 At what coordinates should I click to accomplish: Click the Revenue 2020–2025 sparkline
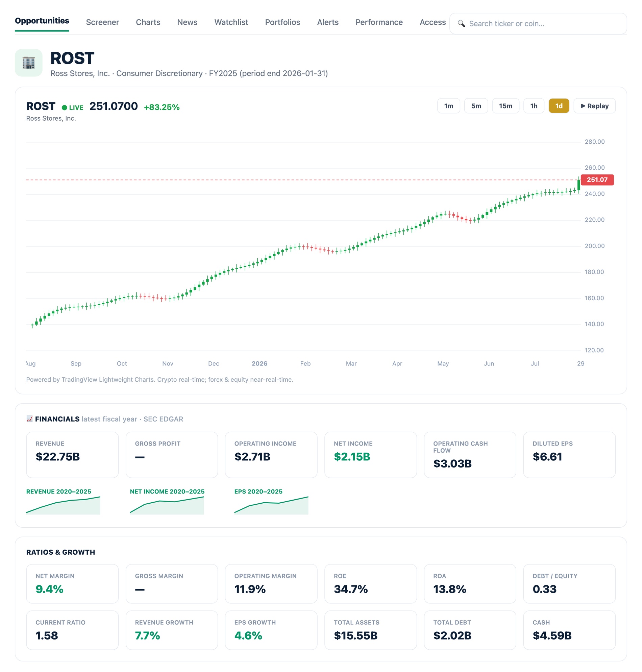pos(63,505)
